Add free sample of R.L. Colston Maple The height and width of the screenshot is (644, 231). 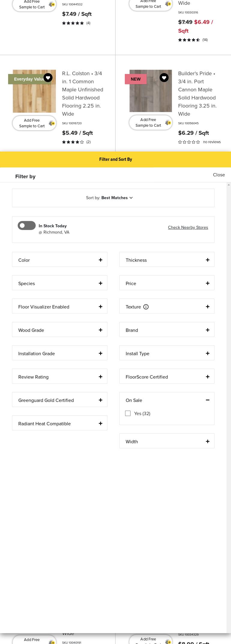[x=34, y=123]
